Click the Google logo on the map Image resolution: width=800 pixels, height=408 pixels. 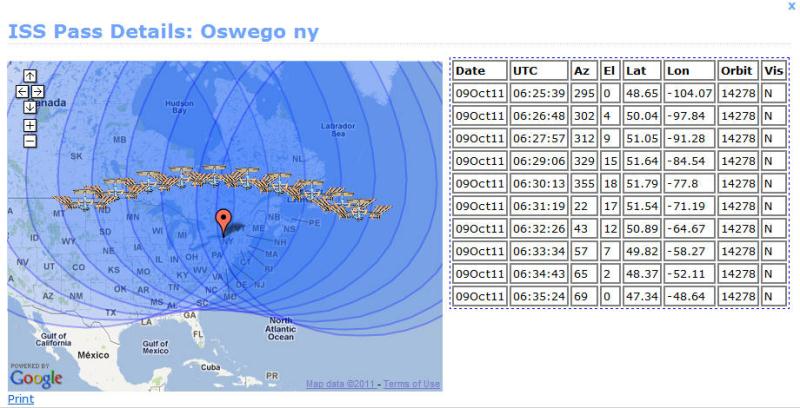[x=36, y=378]
